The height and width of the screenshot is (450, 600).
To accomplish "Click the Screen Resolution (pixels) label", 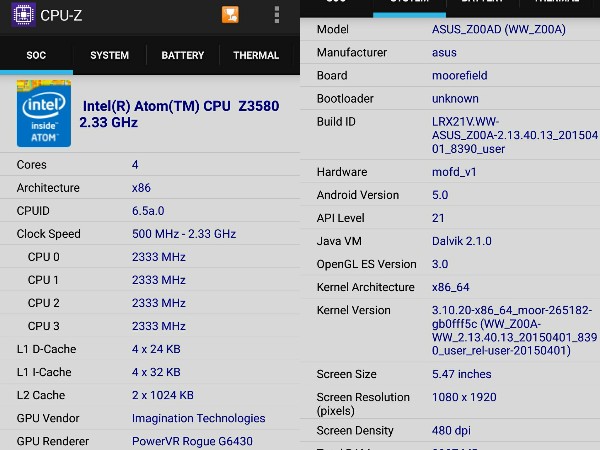I will (x=363, y=404).
